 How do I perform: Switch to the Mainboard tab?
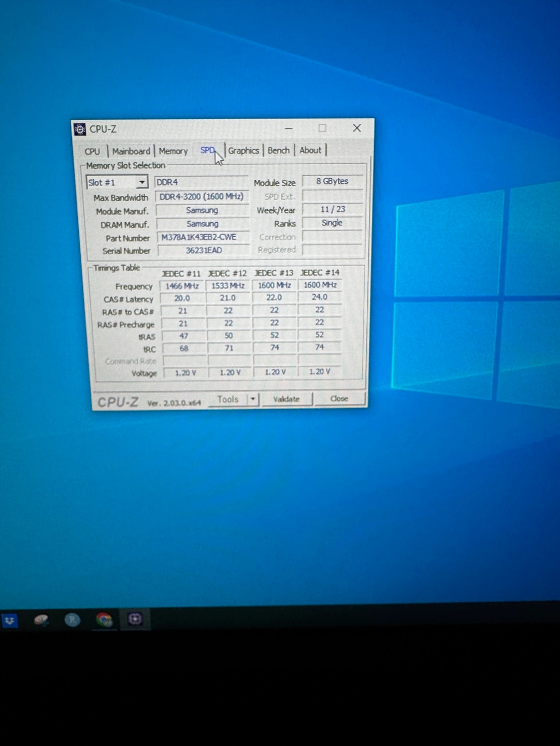131,151
